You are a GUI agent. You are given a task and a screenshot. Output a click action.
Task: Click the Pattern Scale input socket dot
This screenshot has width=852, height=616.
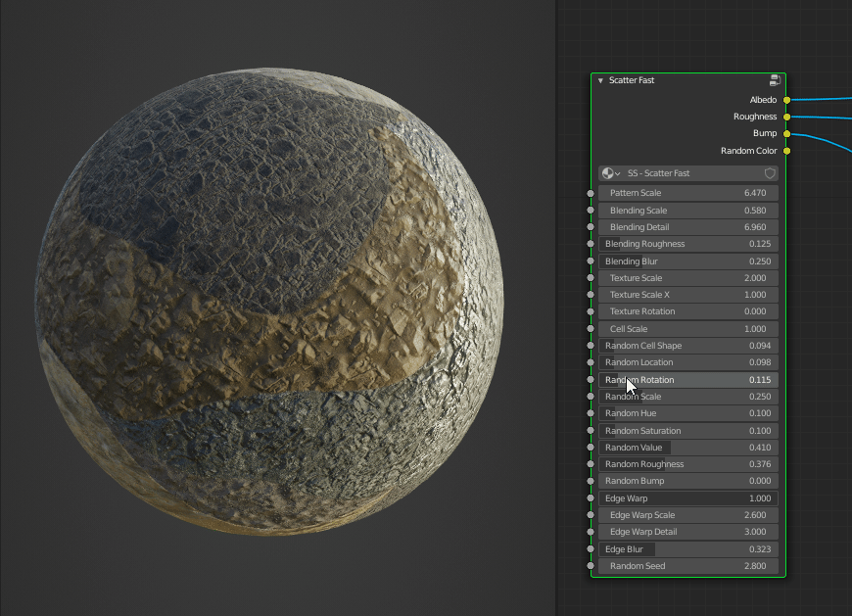pos(592,193)
